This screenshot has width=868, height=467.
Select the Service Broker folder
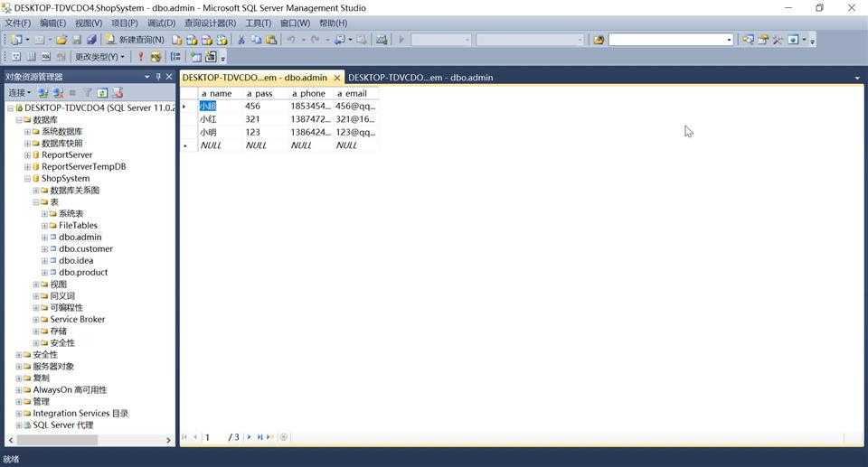(78, 319)
